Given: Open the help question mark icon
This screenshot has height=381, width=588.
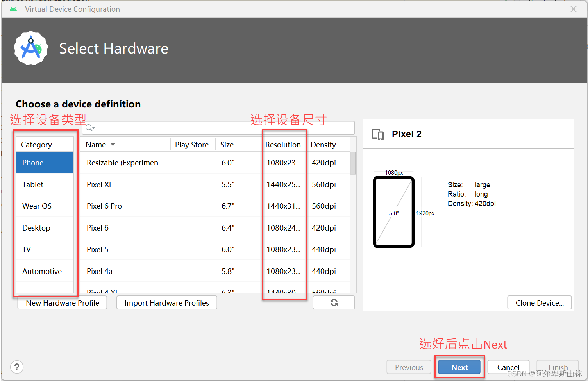Looking at the screenshot, I should 17,367.
